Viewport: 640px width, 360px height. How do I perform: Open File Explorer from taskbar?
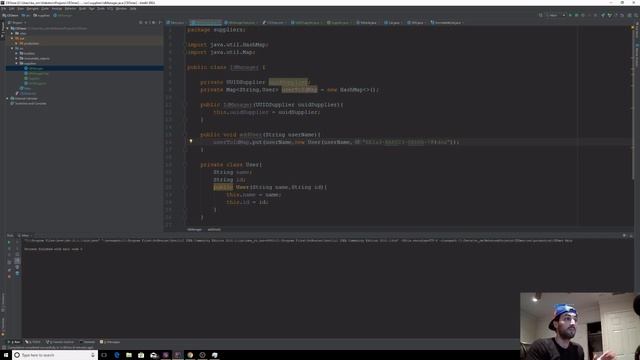pyautogui.click(x=129, y=355)
